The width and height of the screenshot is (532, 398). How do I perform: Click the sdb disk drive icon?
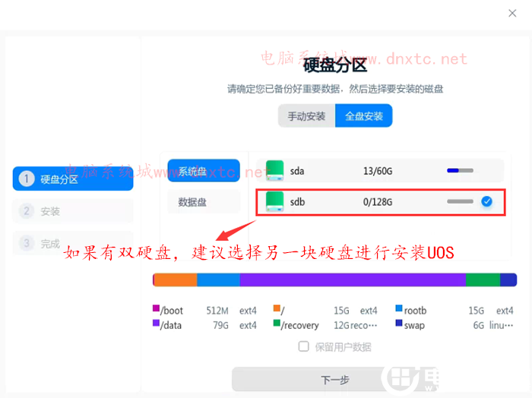click(x=274, y=202)
